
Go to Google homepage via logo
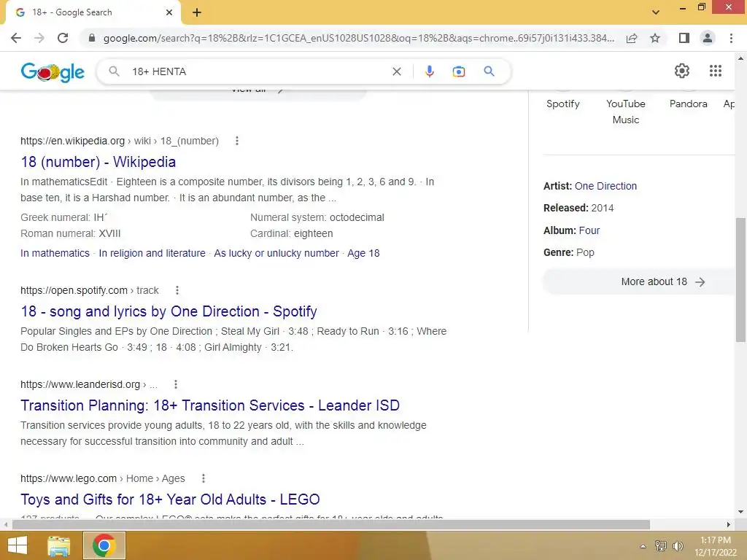click(x=53, y=72)
